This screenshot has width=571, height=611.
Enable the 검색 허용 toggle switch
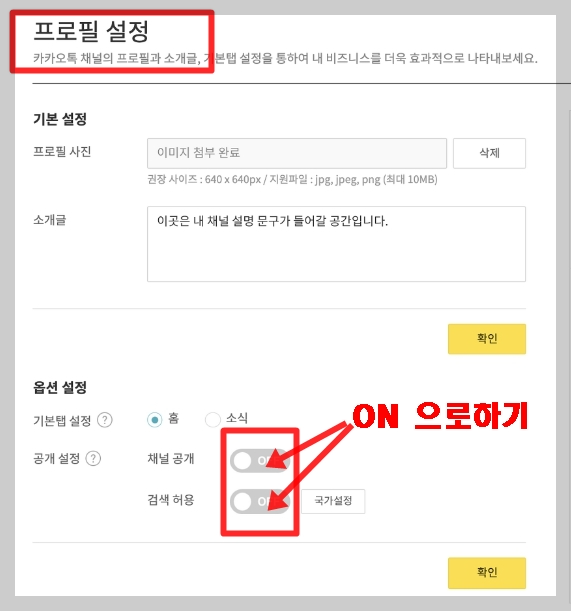click(x=260, y=502)
